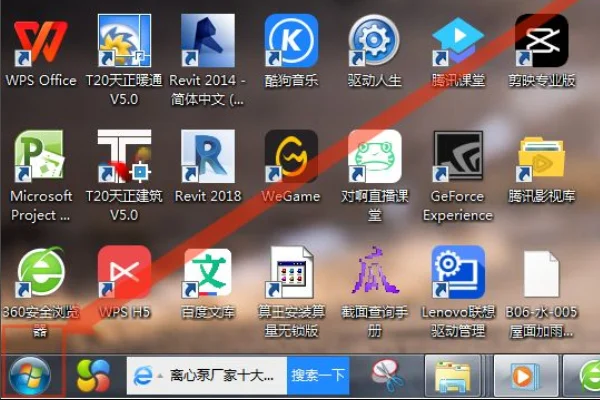
Task: Click the colorful pinwheel taskbar icon
Action: [93, 376]
